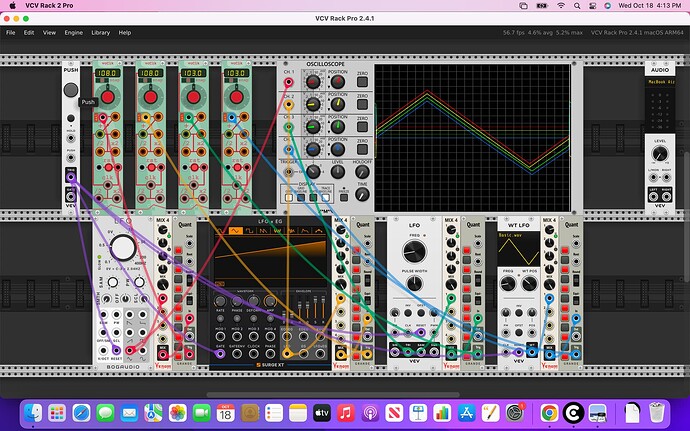Click oscilloscope CH. 1 red POSITION knob
This screenshot has width=690, height=431.
tap(338, 82)
